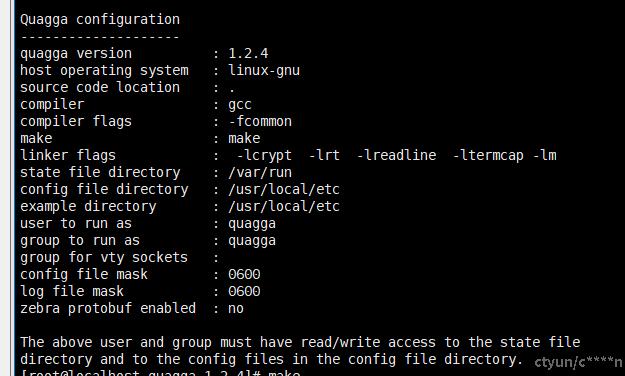Click the 'state file directory' label
Viewport: 625px width, 376px height.
point(100,173)
